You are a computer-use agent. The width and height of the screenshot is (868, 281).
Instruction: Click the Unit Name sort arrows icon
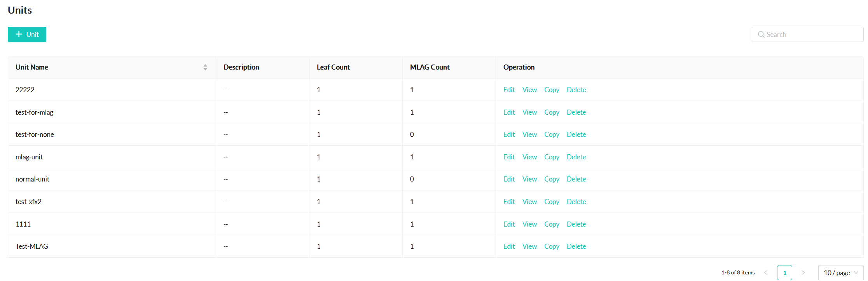[205, 67]
